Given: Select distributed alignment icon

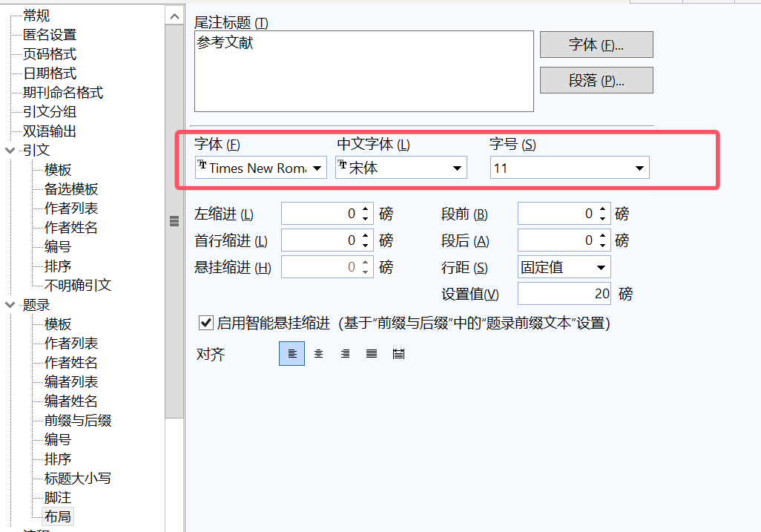Looking at the screenshot, I should point(398,354).
